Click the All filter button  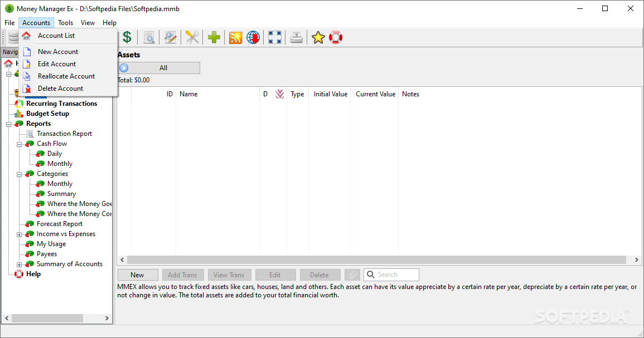[x=158, y=68]
